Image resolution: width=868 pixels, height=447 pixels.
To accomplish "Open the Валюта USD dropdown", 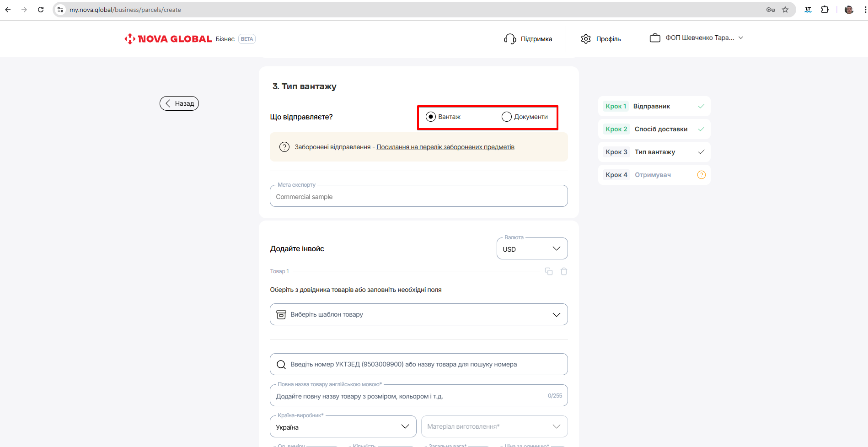I will click(x=532, y=249).
